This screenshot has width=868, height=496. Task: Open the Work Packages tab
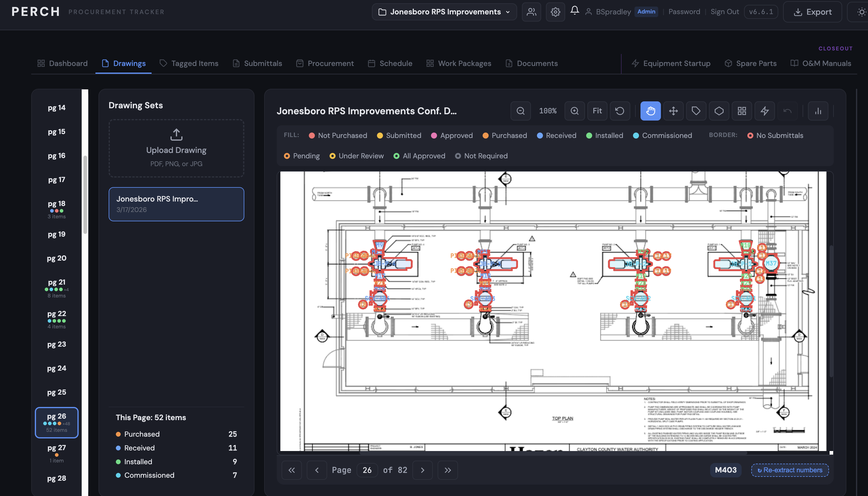click(x=459, y=63)
